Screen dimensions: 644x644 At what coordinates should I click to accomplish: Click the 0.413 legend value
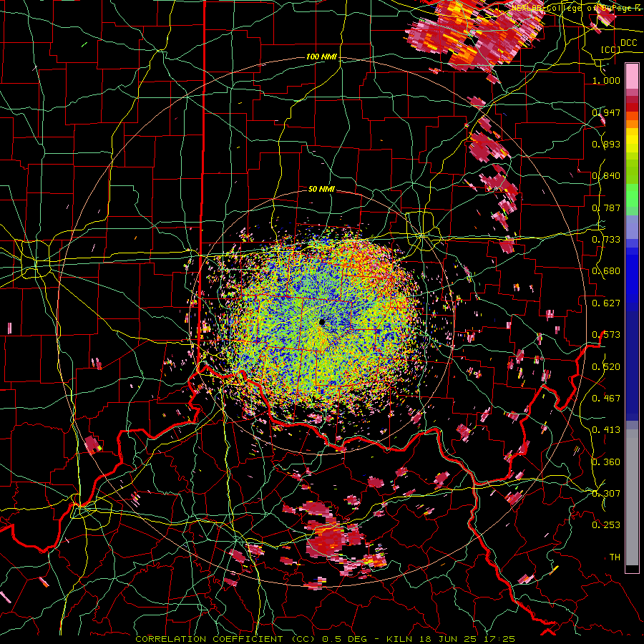606,429
